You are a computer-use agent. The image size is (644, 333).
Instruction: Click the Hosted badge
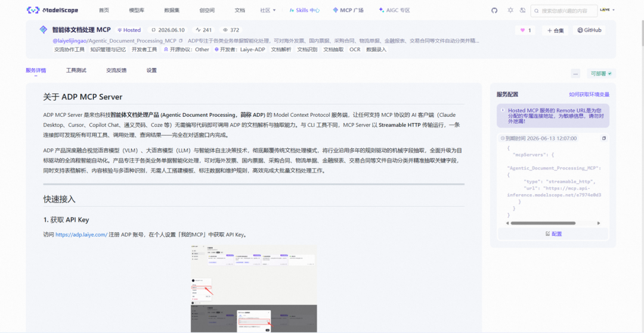(x=129, y=30)
